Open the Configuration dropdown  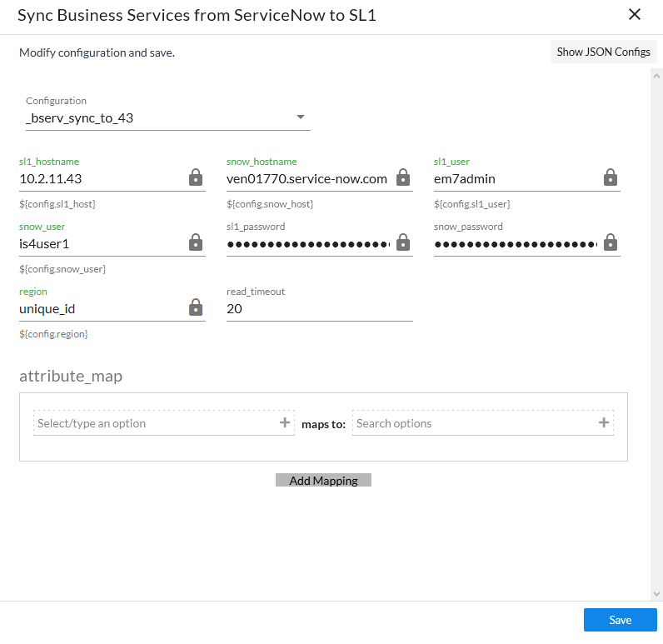(x=167, y=118)
